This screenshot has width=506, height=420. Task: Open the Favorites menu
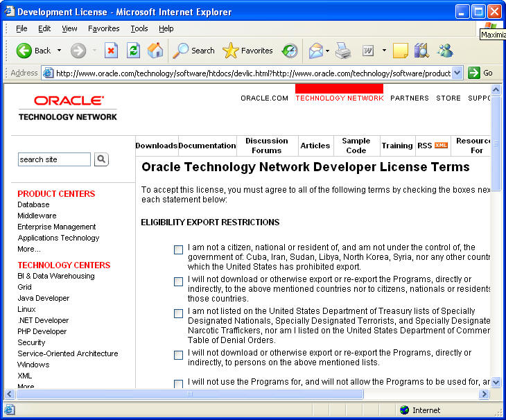point(103,28)
